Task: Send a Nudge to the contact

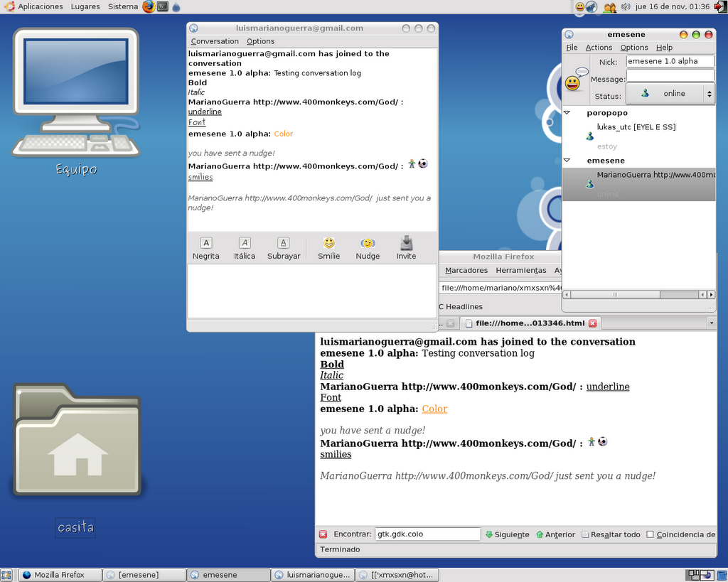Action: 368,248
